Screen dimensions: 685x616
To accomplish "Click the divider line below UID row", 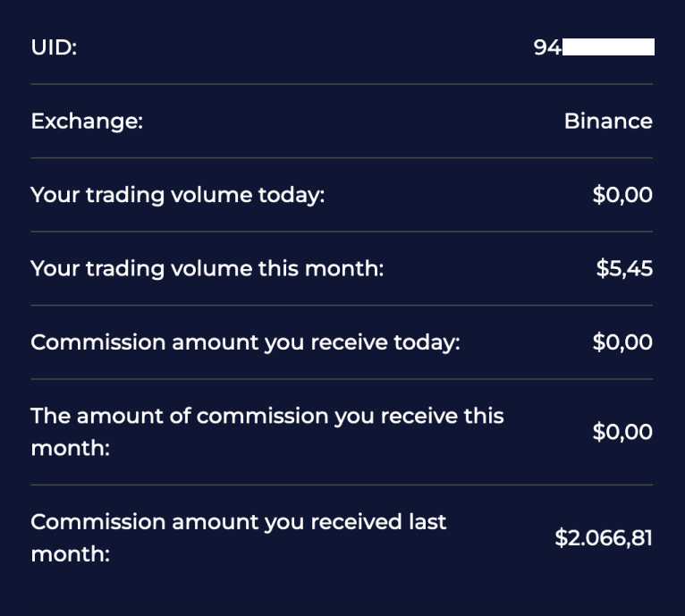I will click(x=342, y=84).
